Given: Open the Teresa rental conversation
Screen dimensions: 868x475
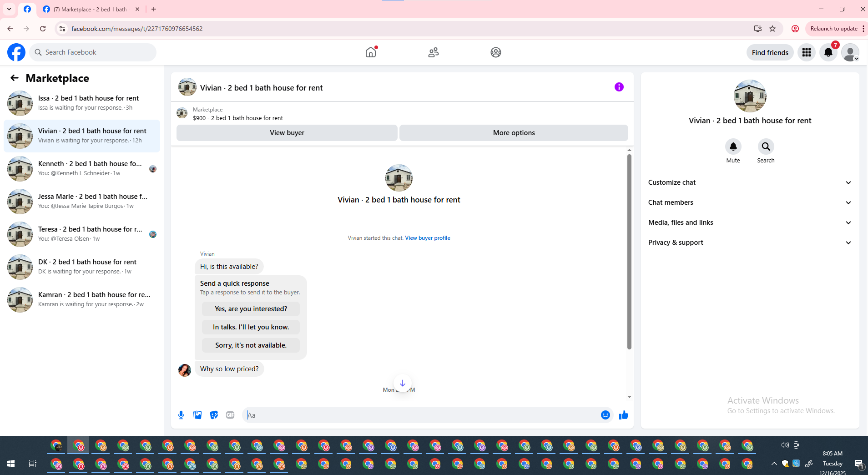Looking at the screenshot, I should (x=82, y=234).
